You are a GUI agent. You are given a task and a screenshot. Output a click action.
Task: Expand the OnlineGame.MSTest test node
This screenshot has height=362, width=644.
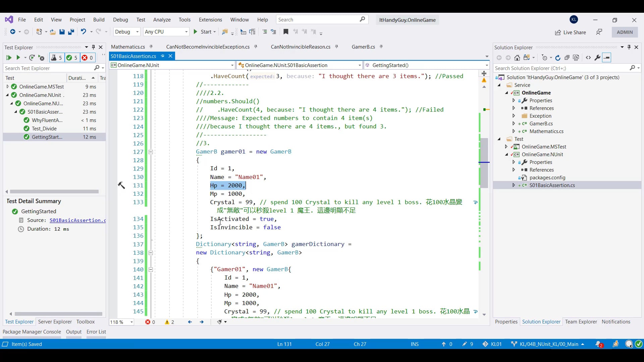(x=8, y=86)
